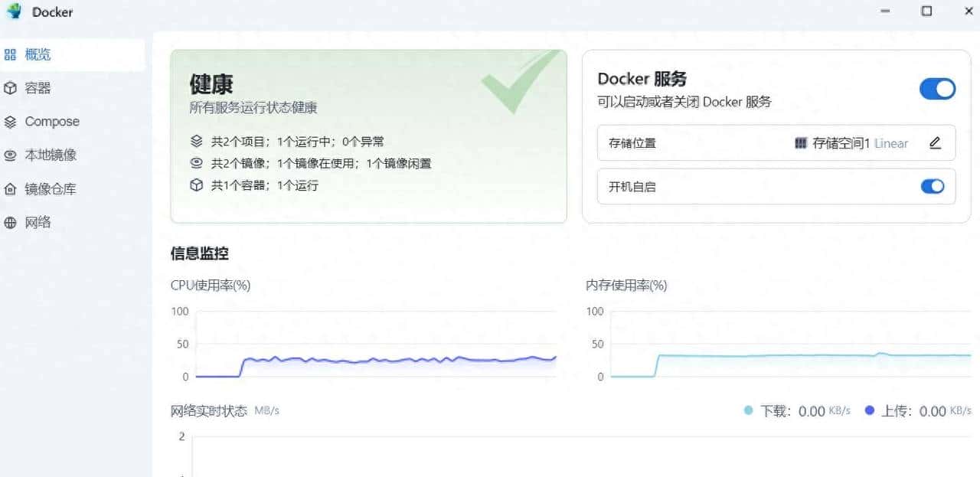The image size is (980, 477).
Task: Select the 概览 overview grid icon
Action: pyautogui.click(x=11, y=54)
